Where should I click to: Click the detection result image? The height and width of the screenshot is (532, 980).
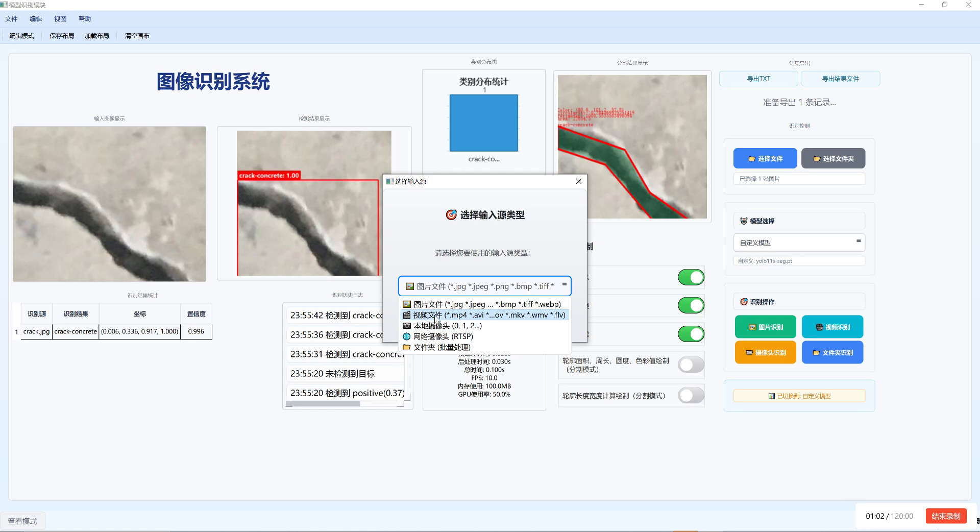pos(314,203)
